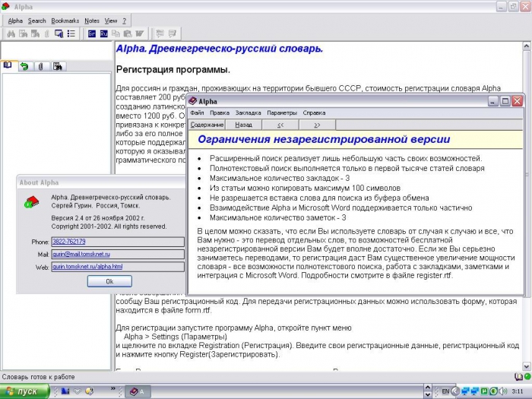The image size is (532, 399).
Task: Click the second toolbar icon, page with binoculars
Action: (x=23, y=33)
